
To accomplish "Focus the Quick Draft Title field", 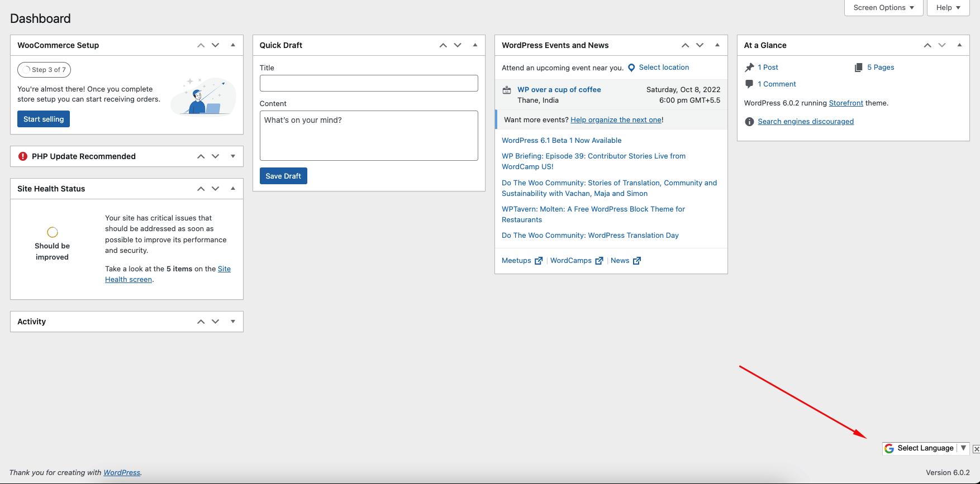I will coord(369,83).
